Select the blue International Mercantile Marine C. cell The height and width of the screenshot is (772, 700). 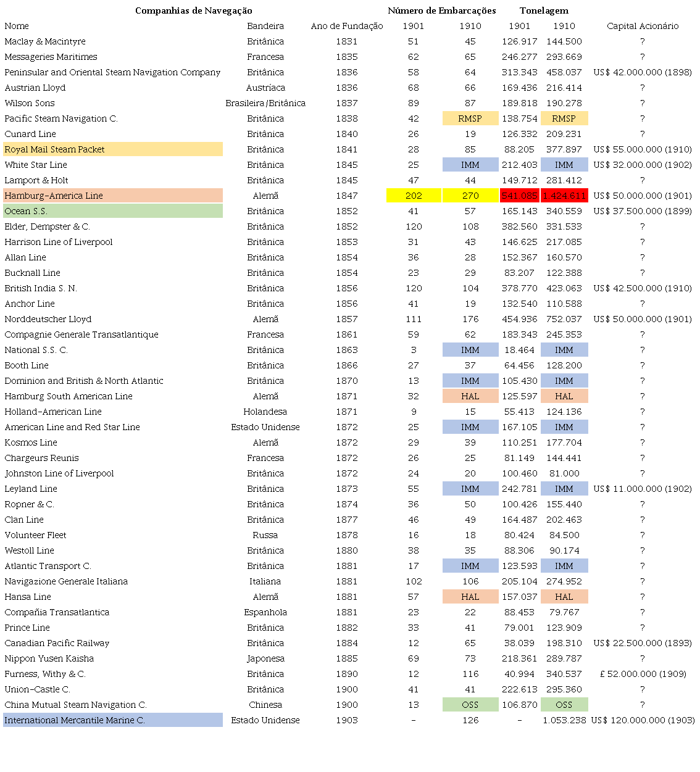[x=113, y=720]
